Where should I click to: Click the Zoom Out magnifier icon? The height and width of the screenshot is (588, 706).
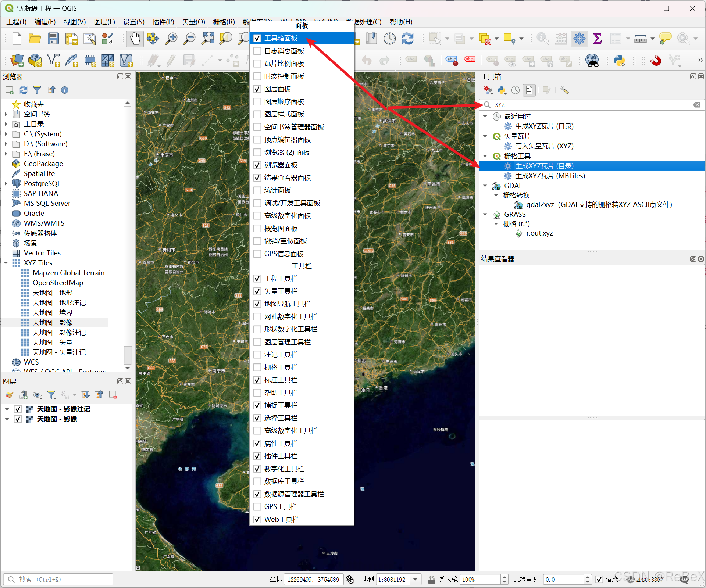pos(189,39)
